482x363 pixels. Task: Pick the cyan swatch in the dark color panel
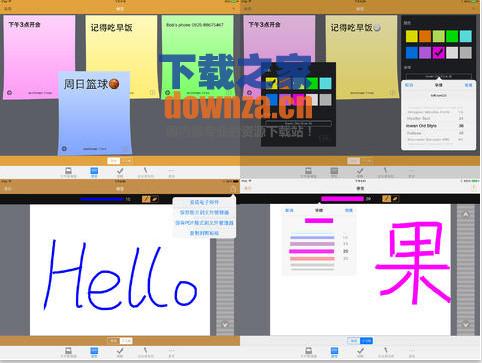tap(466, 36)
